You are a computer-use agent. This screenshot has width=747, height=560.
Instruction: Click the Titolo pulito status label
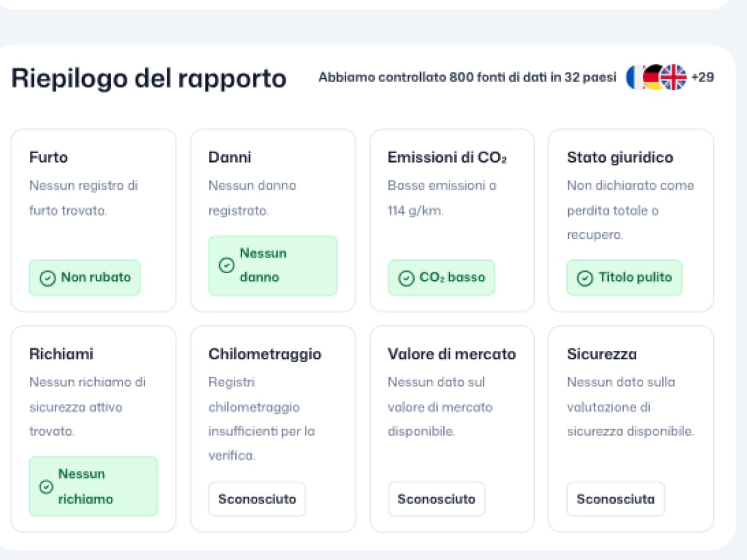click(635, 278)
